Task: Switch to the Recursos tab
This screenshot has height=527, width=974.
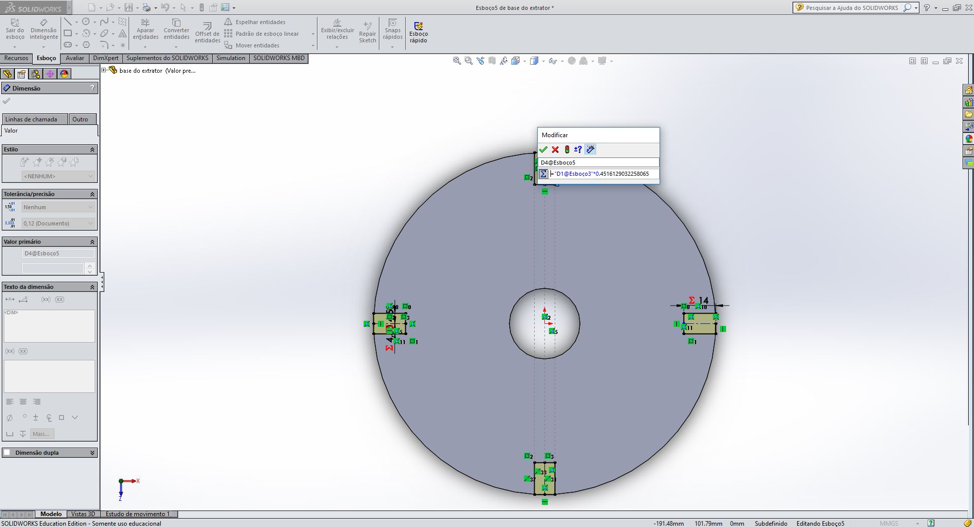Action: [16, 58]
